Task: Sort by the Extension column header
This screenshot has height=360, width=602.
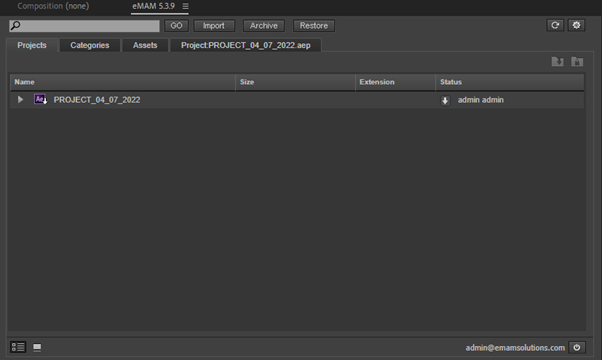Action: tap(395, 82)
